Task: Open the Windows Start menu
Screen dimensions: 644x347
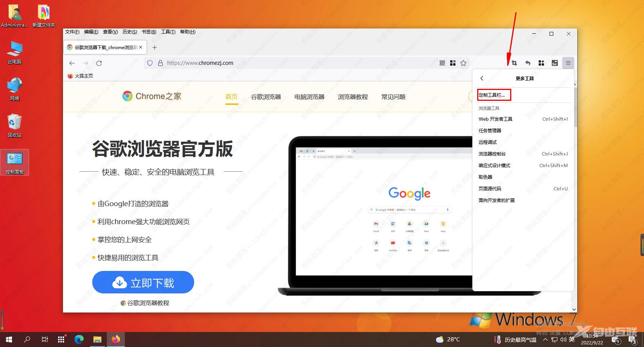Action: [x=9, y=340]
